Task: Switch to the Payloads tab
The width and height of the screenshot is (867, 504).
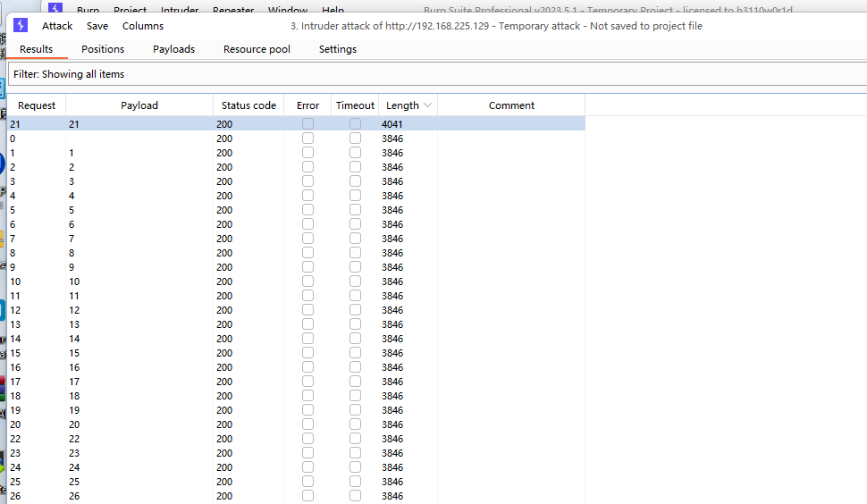Action: (x=173, y=49)
